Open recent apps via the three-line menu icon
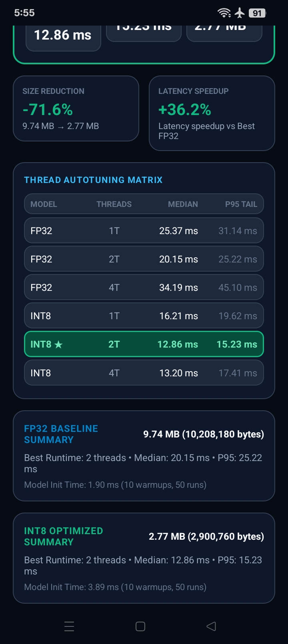The height and width of the screenshot is (644, 288). tap(69, 626)
